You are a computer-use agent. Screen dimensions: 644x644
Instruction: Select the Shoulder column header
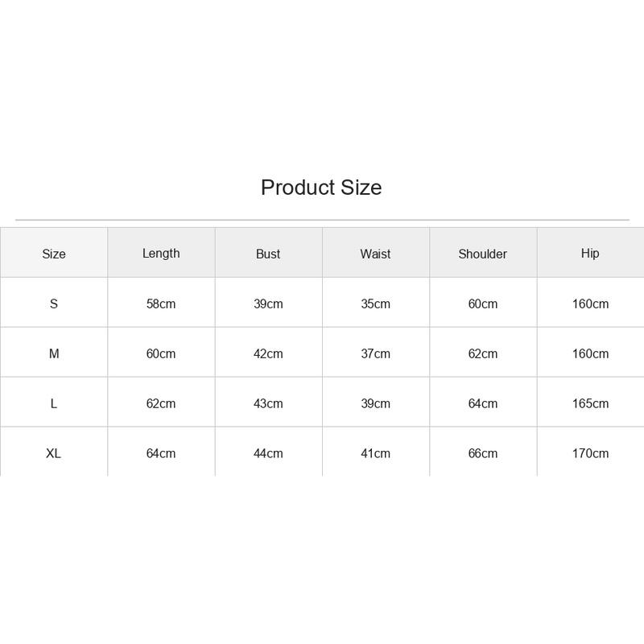click(x=482, y=254)
